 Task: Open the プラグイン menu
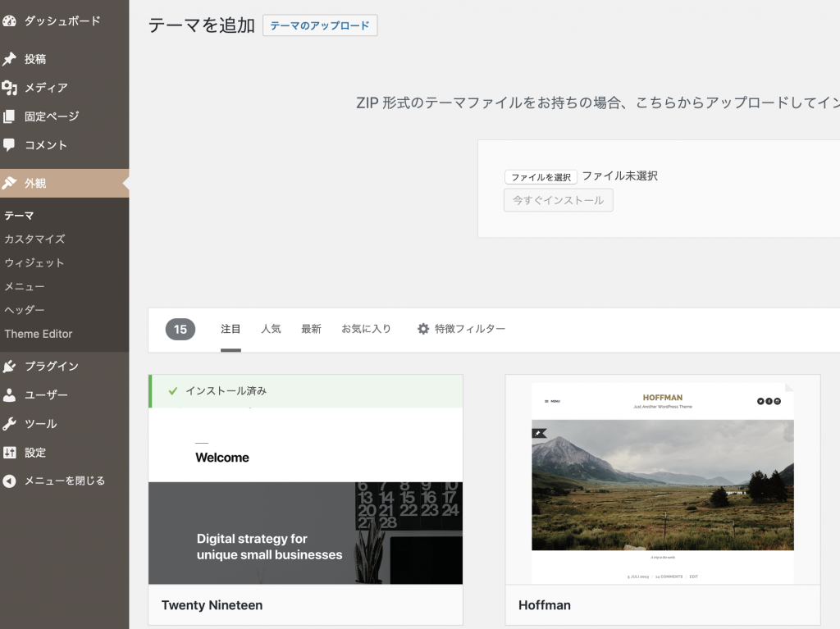tap(64, 366)
